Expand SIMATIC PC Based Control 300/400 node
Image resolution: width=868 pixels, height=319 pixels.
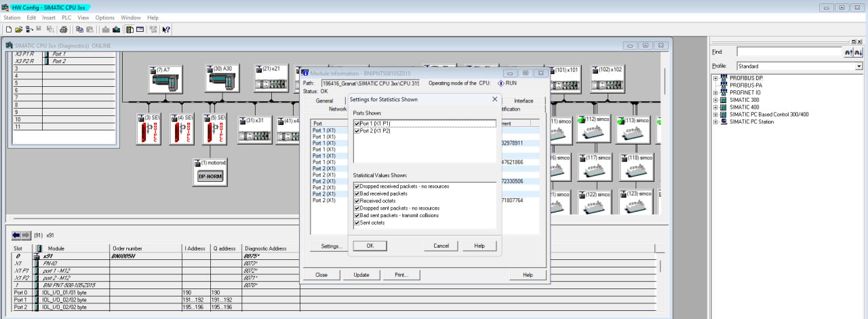pos(715,114)
